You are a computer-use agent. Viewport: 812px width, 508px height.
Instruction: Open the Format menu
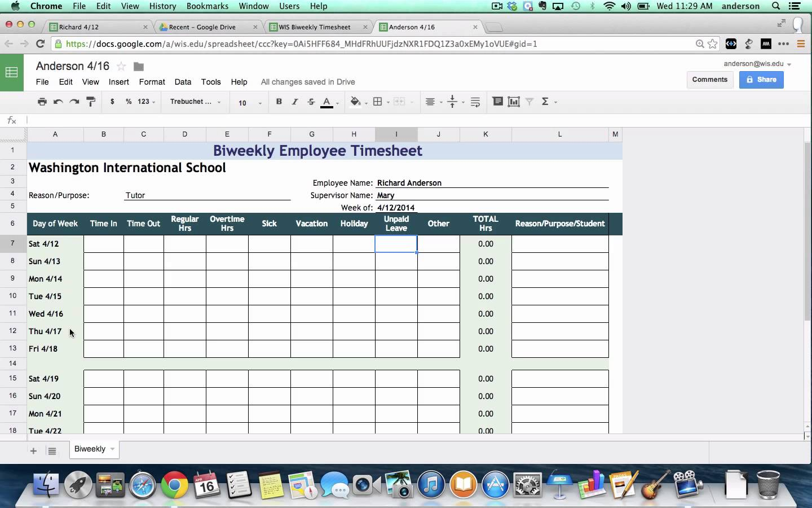(x=152, y=82)
